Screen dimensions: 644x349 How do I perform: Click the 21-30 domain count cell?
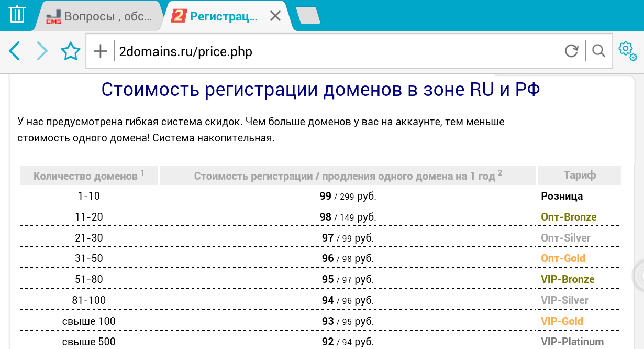[89, 238]
